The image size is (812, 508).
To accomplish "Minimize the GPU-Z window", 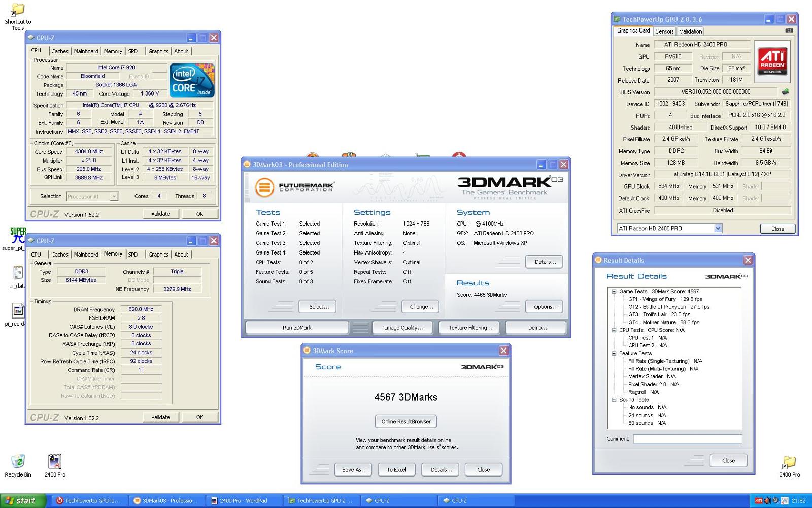I will 768,19.
